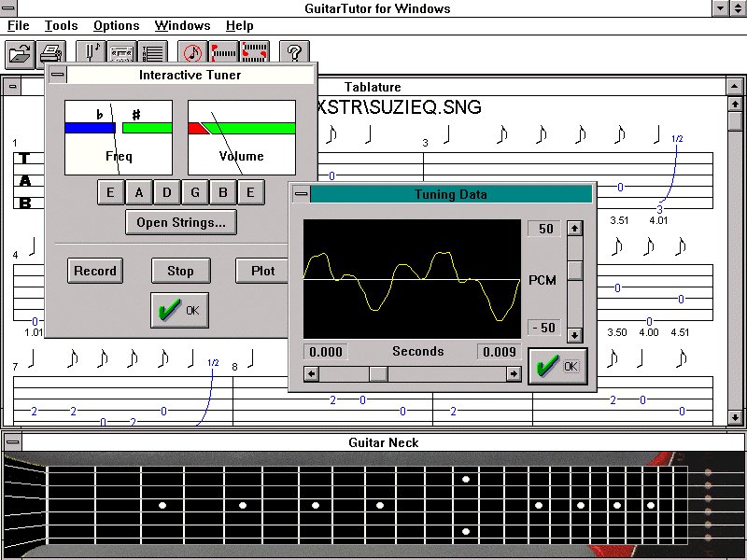Select the D string button in tuner
The width and height of the screenshot is (747, 560).
[x=167, y=192]
